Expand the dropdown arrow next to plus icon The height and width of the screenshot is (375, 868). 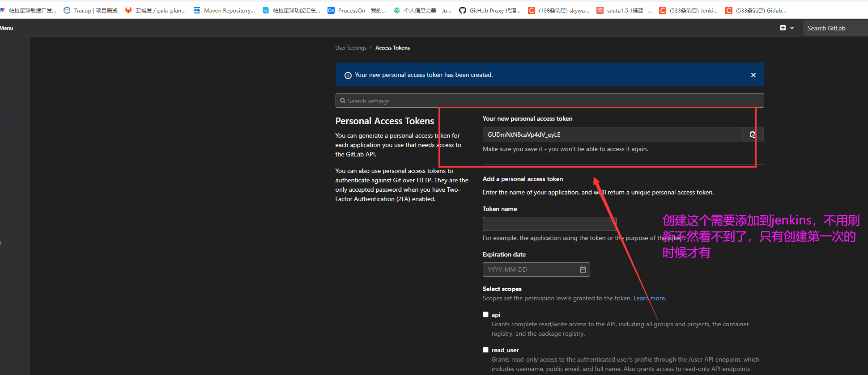click(x=792, y=28)
